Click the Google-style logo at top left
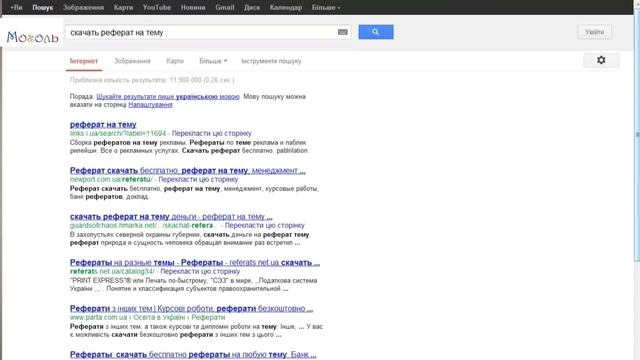This screenshot has height=360, width=640. [32, 38]
